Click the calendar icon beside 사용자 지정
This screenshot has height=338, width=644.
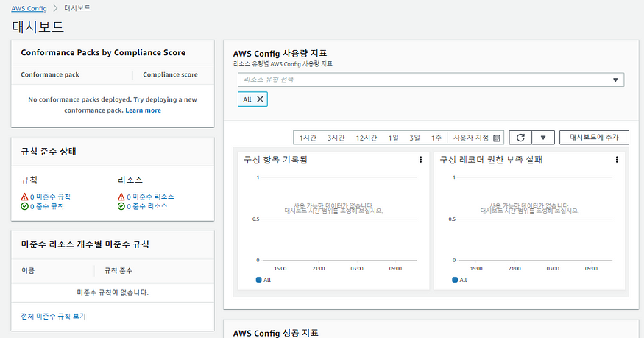pos(497,138)
